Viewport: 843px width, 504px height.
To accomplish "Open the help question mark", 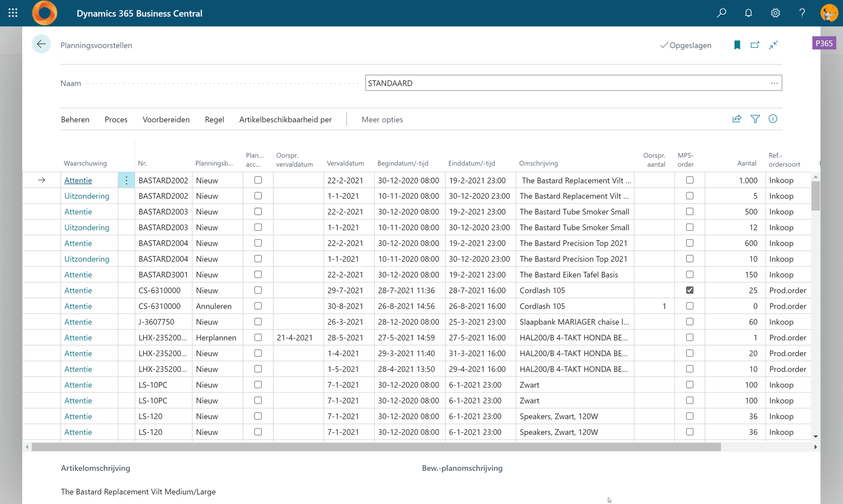I will click(x=802, y=13).
